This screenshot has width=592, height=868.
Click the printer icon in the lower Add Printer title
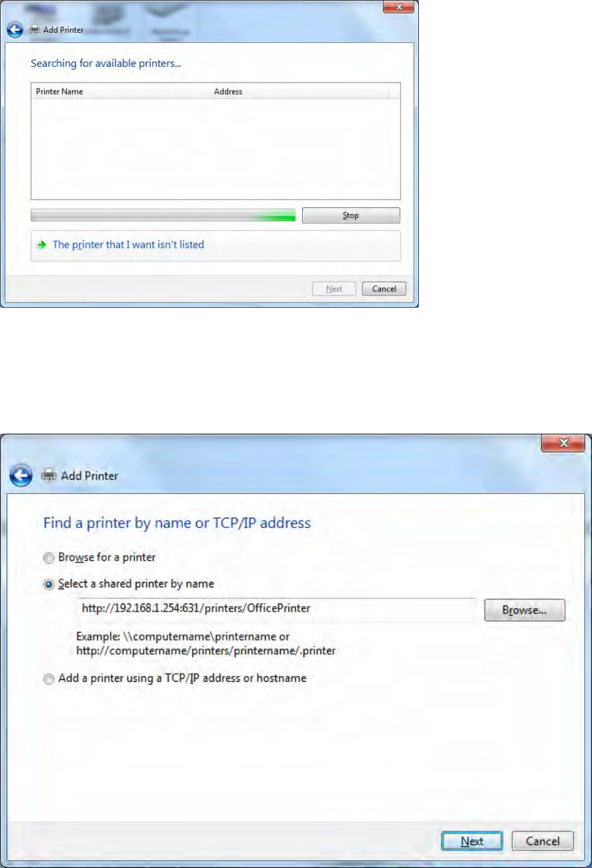pos(49,476)
